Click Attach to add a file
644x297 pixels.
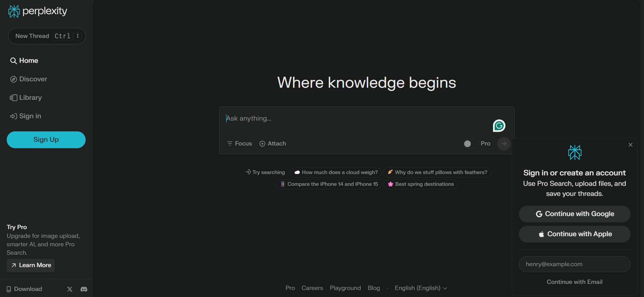pos(273,143)
